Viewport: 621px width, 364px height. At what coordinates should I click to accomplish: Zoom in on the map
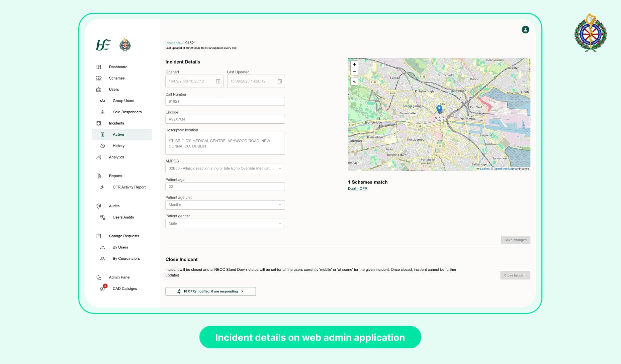point(354,65)
